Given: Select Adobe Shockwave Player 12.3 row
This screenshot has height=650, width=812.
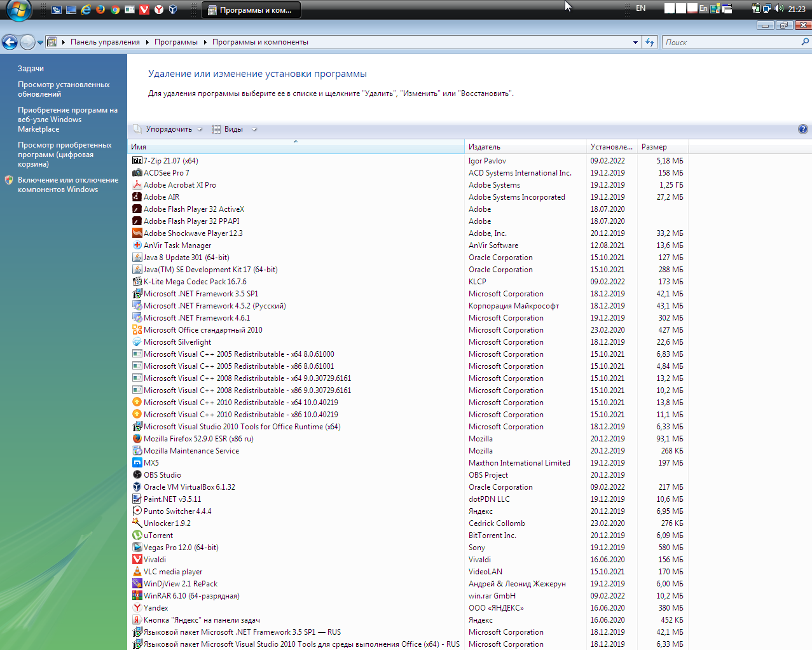Looking at the screenshot, I should 408,233.
